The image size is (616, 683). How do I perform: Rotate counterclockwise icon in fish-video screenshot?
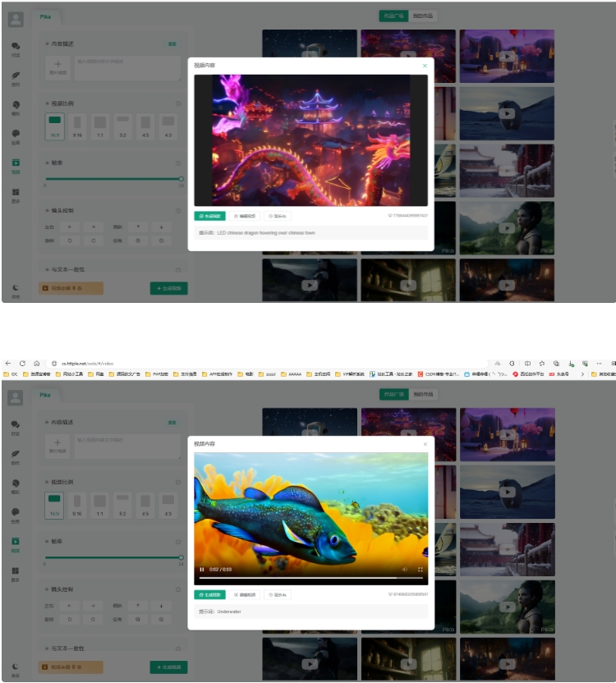pyautogui.click(x=70, y=619)
